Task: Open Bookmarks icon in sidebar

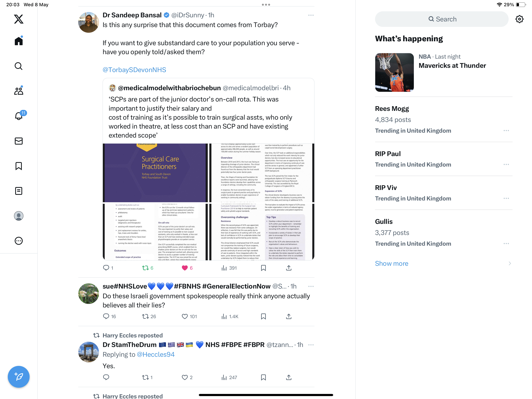Action: click(18, 166)
